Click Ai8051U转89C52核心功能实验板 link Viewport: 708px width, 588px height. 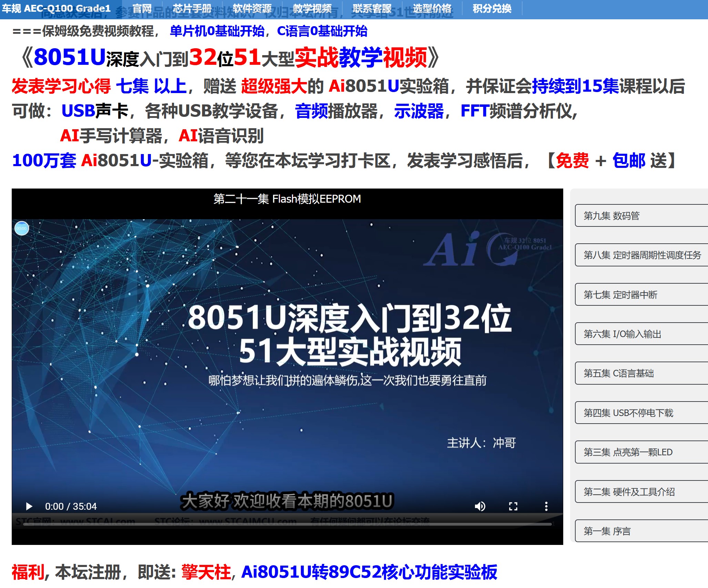pyautogui.click(x=369, y=572)
